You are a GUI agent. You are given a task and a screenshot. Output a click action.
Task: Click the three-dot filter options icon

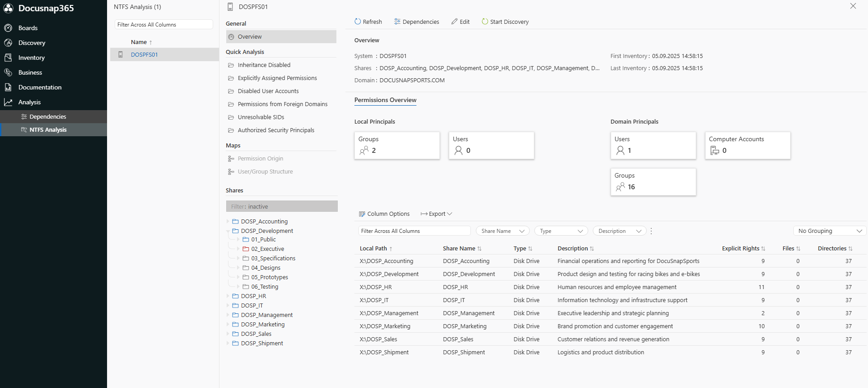click(651, 231)
